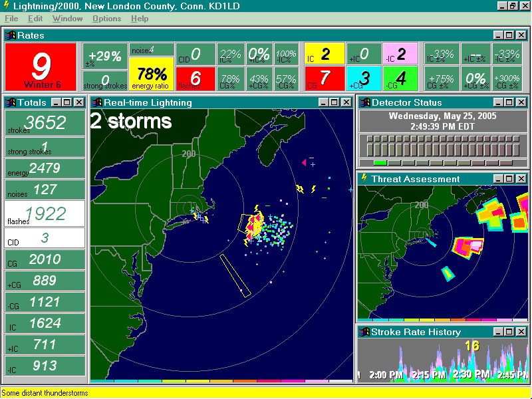Click the -IC total 913

[x=45, y=366]
